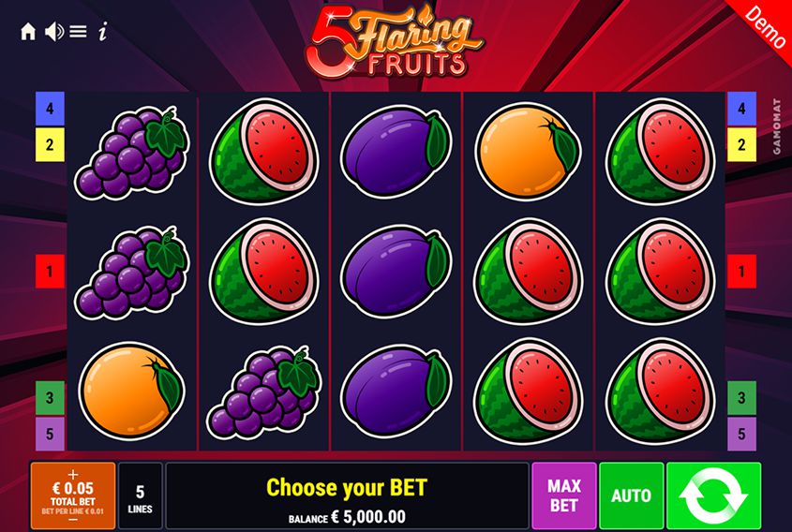Increase total bet with plus sign
This screenshot has width=792, height=532.
[73, 475]
